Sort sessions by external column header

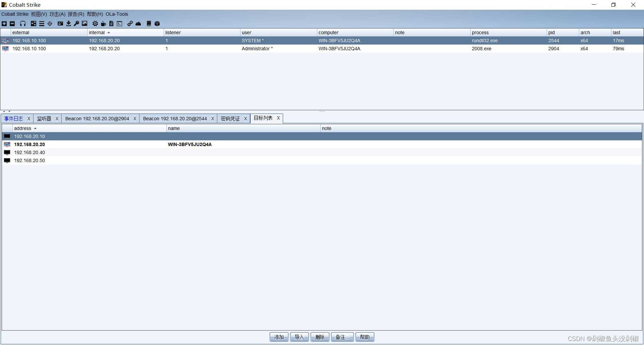[x=49, y=32]
